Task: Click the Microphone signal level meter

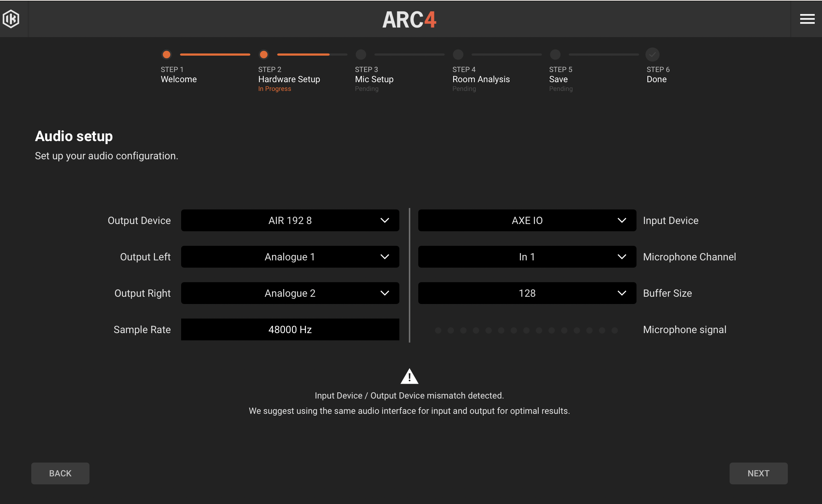Action: point(526,330)
